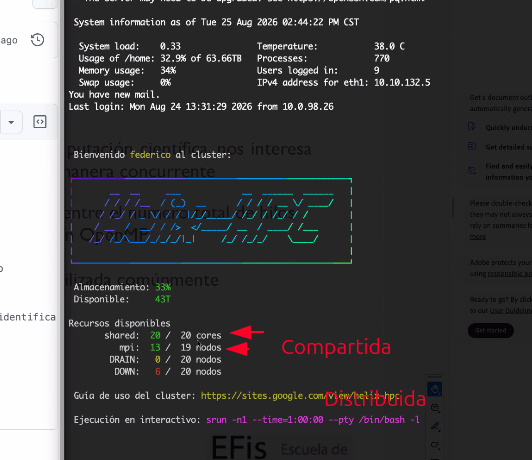The height and width of the screenshot is (460, 532).
Task: Open the User Guidelines link
Action: tap(511, 310)
